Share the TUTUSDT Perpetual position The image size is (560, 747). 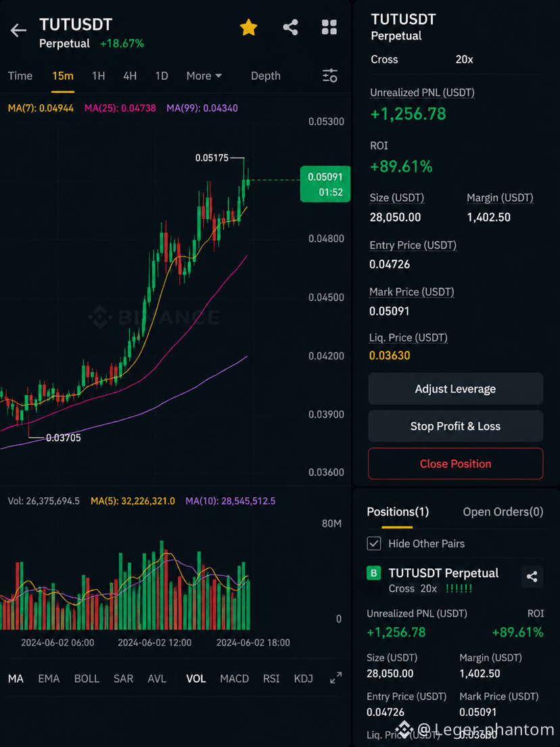point(532,577)
